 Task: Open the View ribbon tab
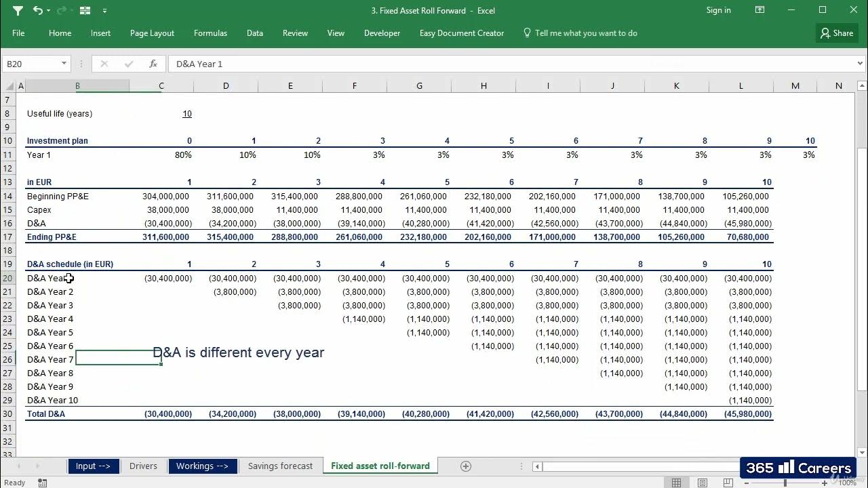pos(336,33)
